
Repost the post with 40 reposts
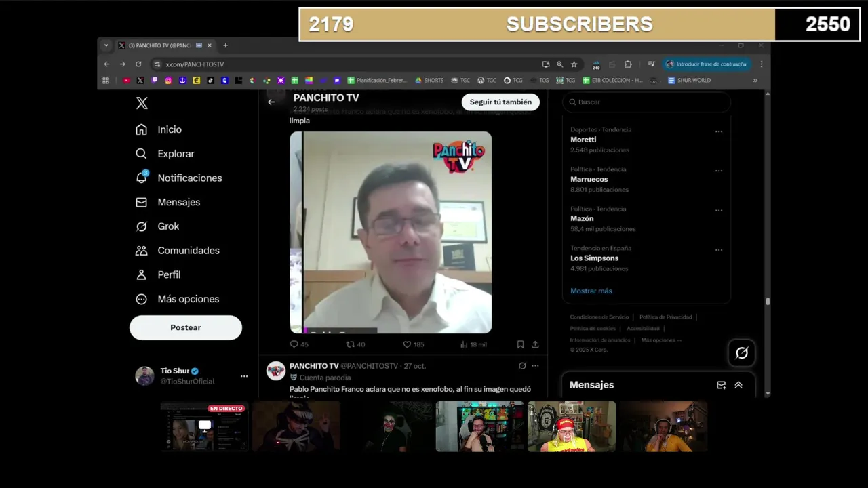355,344
